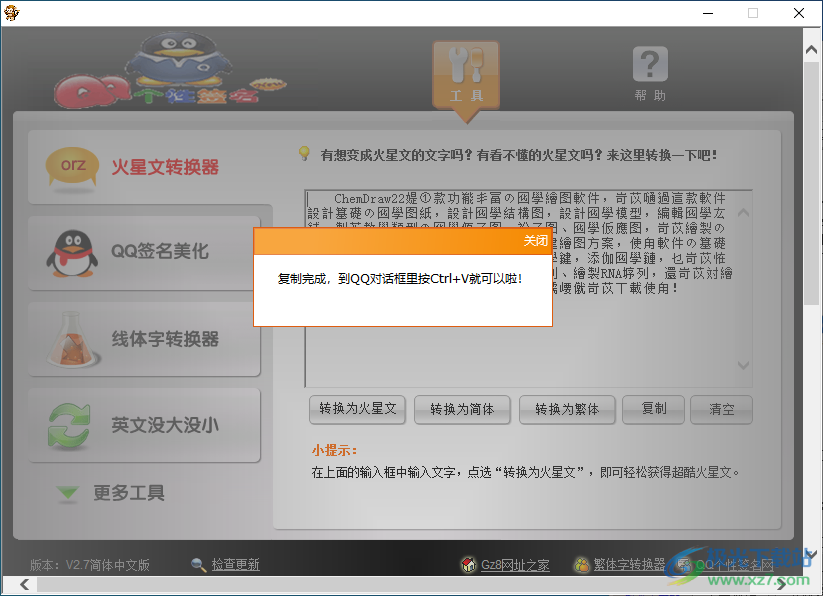Click the wrench tools icon

466,65
